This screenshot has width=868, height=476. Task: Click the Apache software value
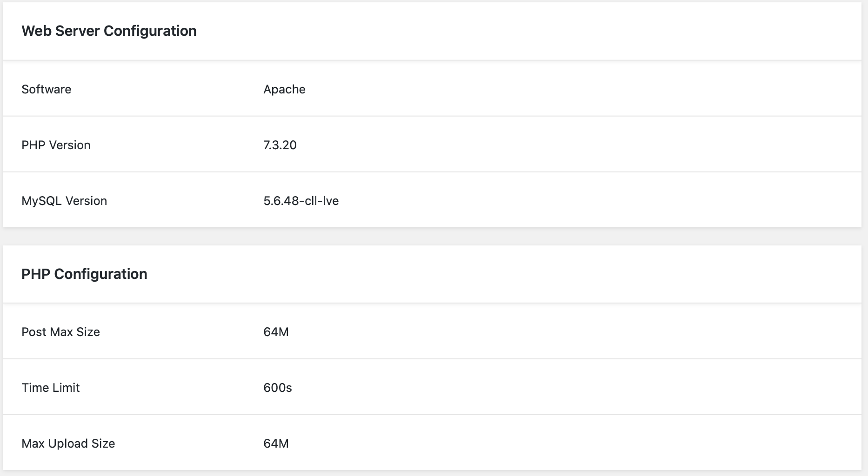click(284, 89)
